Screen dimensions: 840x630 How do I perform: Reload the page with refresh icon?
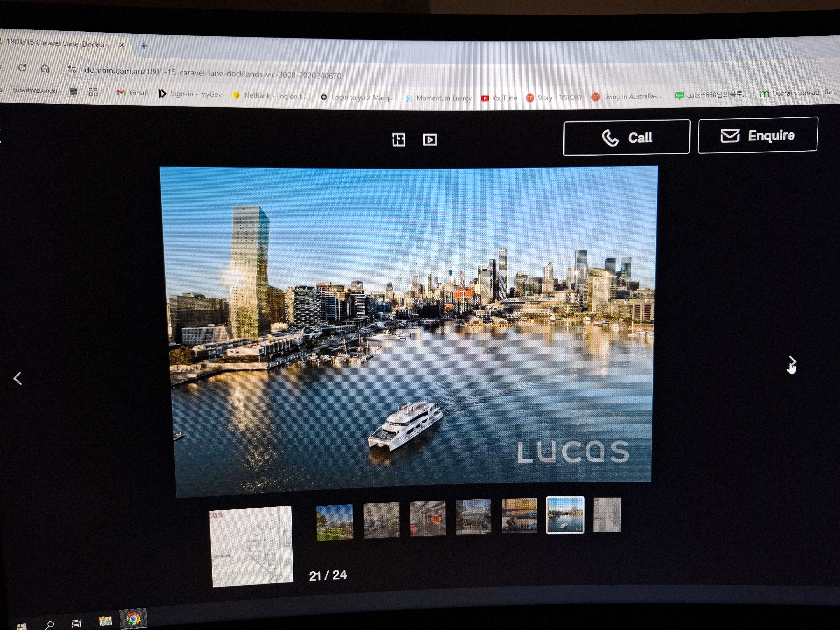22,68
